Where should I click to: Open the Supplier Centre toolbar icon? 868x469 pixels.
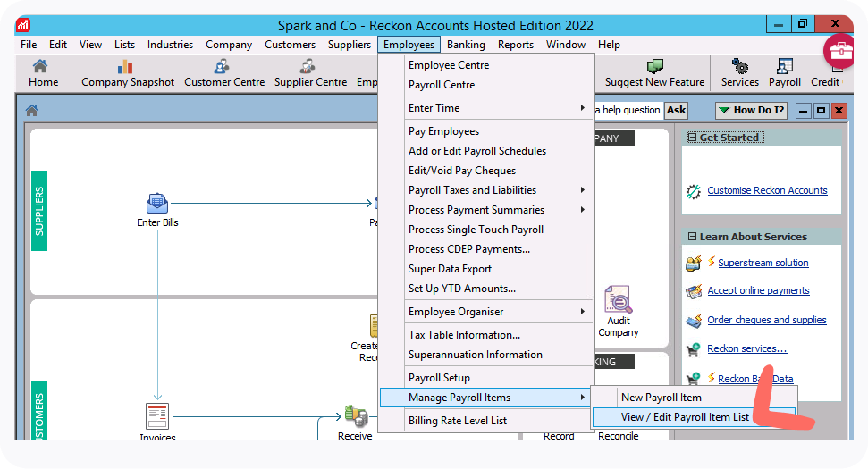point(310,73)
